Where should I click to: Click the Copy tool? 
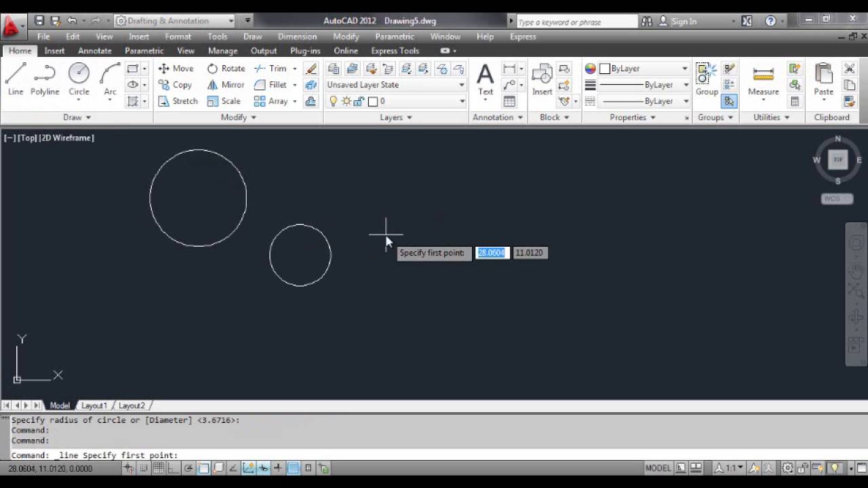pyautogui.click(x=175, y=85)
